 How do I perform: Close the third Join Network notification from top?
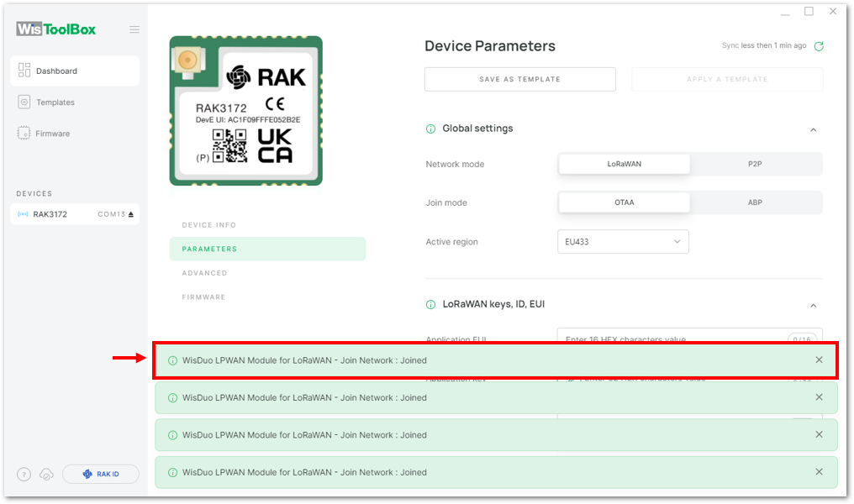coord(820,434)
